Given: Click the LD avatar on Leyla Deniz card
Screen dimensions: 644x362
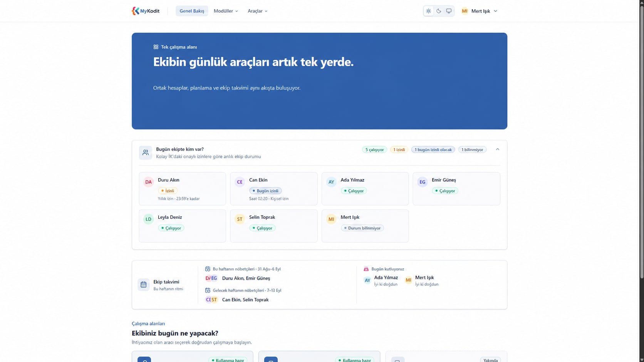Looking at the screenshot, I should tap(148, 219).
